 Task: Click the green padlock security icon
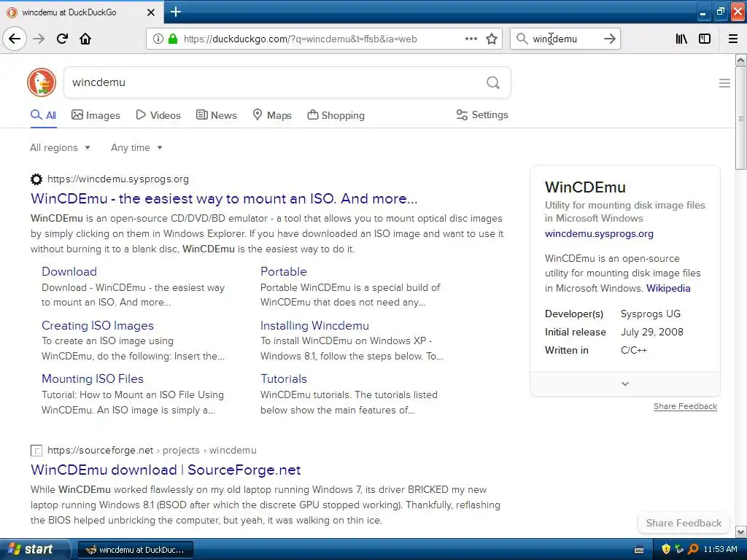click(173, 39)
